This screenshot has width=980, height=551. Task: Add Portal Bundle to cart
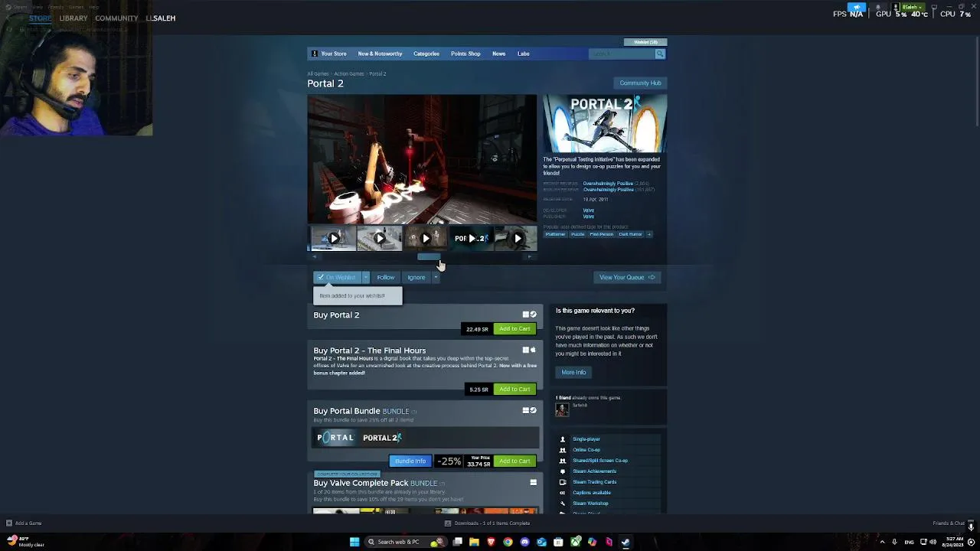coord(514,461)
